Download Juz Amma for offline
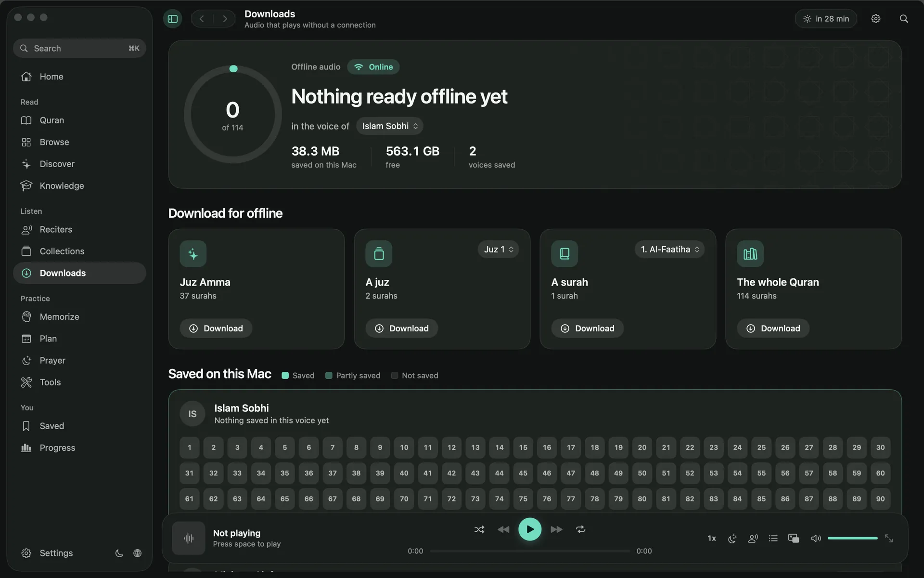The image size is (924, 578). point(216,328)
